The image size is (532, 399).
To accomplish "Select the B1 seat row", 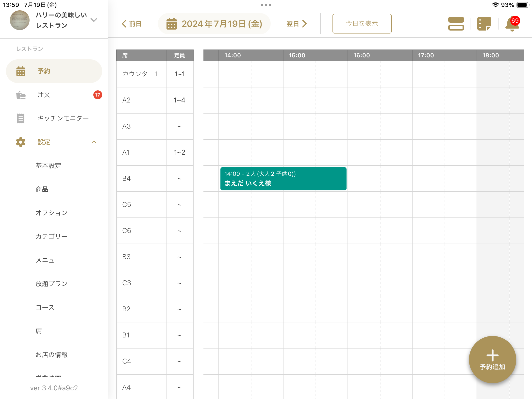I will [155, 335].
